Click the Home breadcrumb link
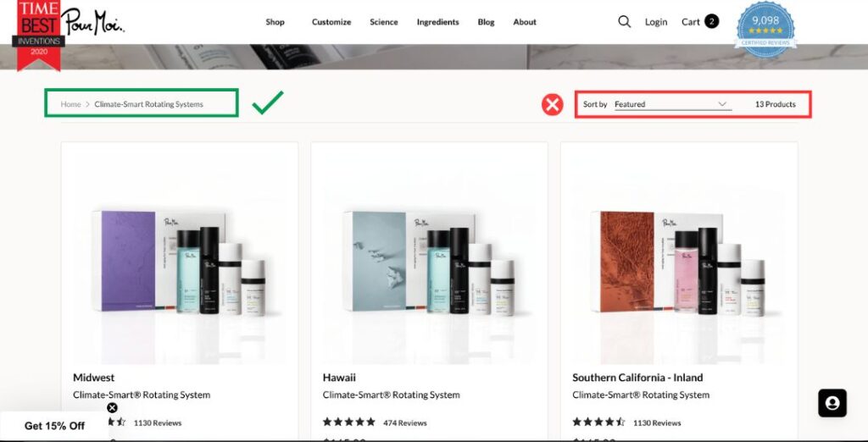Viewport: 868px width, 442px height. (71, 104)
